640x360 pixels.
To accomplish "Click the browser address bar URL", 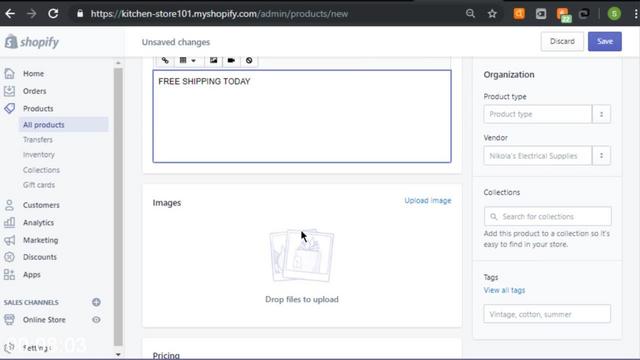I will click(219, 13).
